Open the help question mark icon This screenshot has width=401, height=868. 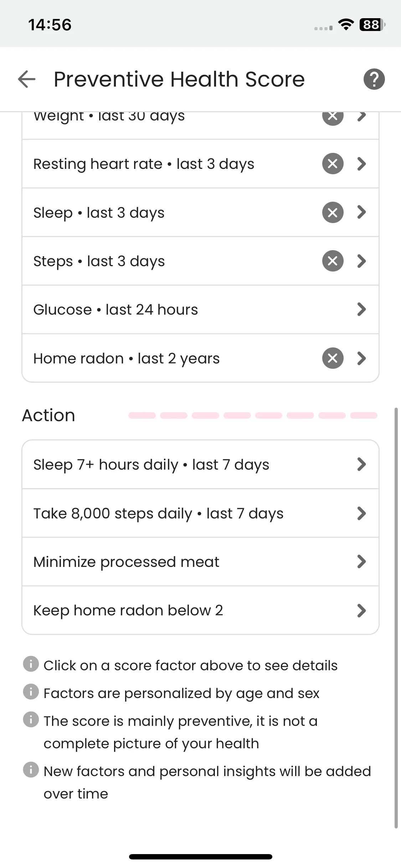pyautogui.click(x=374, y=79)
